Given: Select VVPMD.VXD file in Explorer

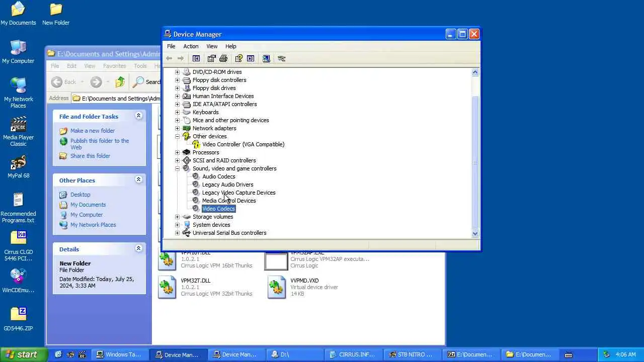Looking at the screenshot, I should click(303, 287).
